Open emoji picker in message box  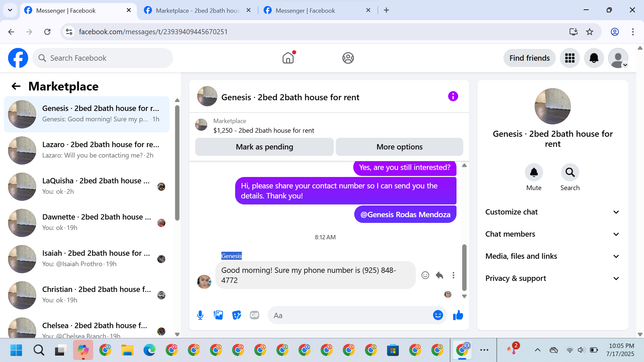(438, 315)
